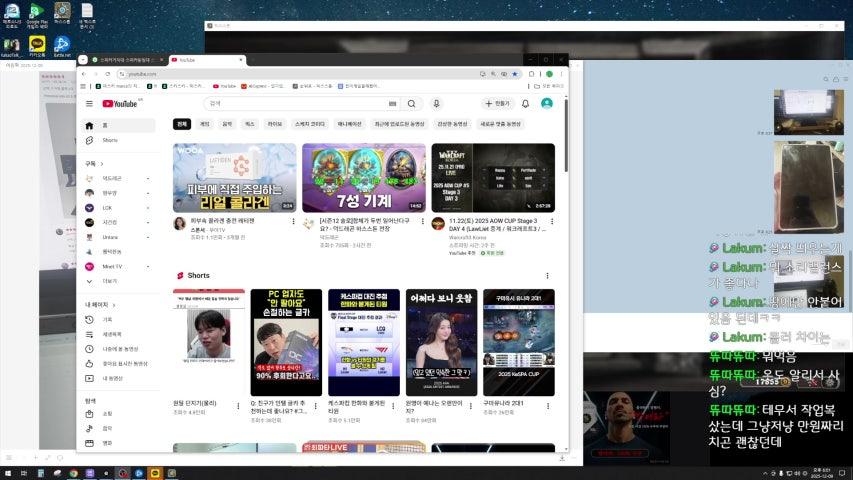Click the YouTube logo
The image size is (853, 480).
121,104
